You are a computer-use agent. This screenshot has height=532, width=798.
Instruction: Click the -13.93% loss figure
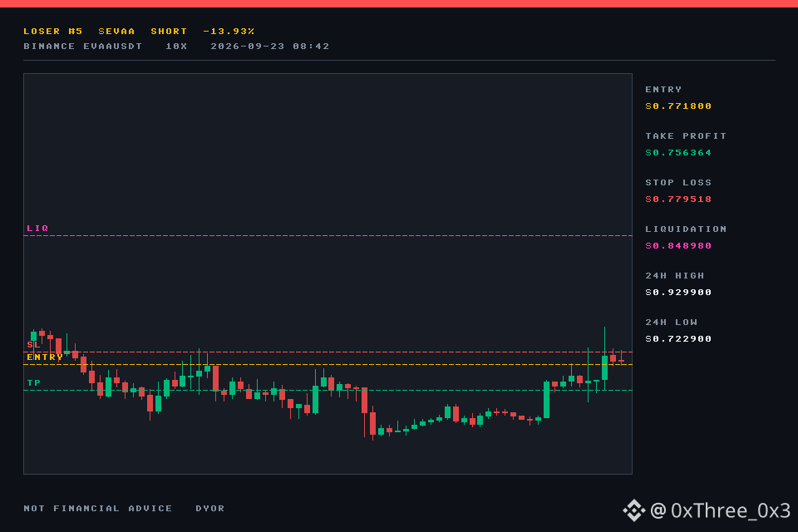tap(229, 31)
